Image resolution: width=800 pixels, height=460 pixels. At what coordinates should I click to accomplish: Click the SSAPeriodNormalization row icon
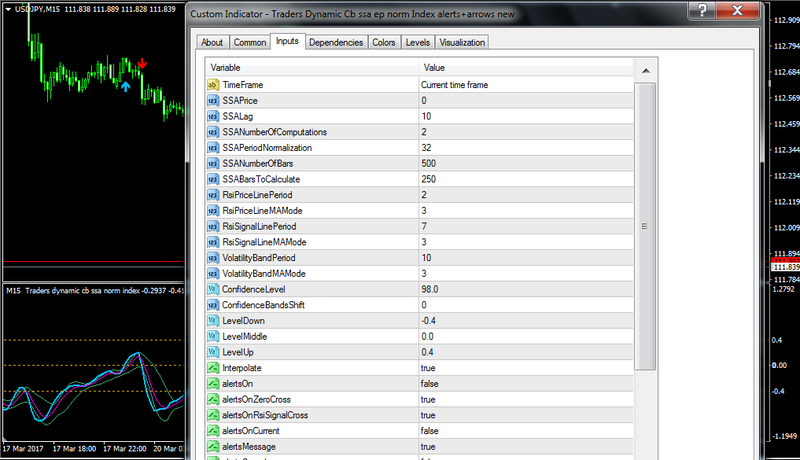tap(213, 148)
